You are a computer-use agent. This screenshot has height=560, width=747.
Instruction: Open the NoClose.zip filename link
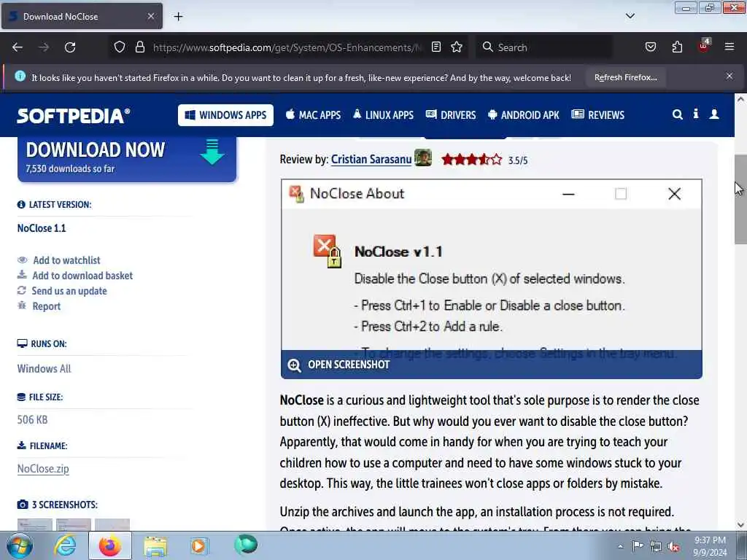pos(43,469)
